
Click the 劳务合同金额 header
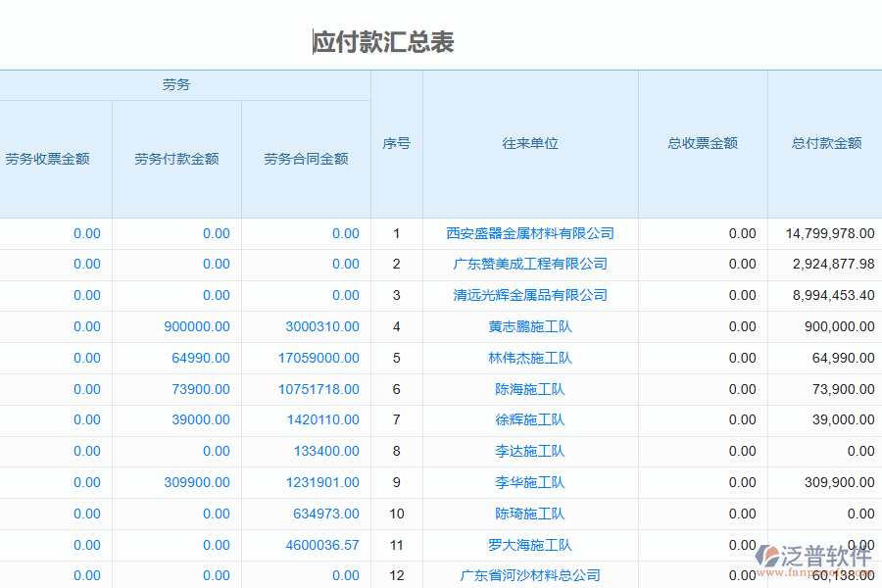point(306,159)
